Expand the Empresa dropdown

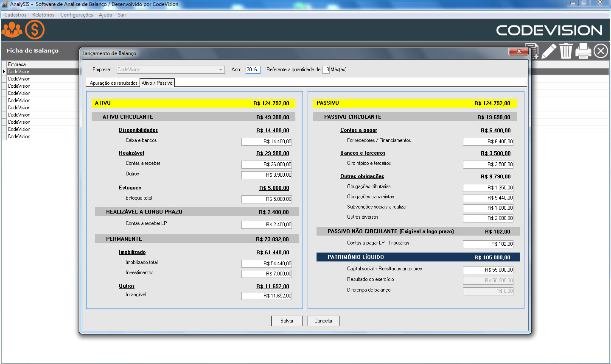[x=221, y=70]
